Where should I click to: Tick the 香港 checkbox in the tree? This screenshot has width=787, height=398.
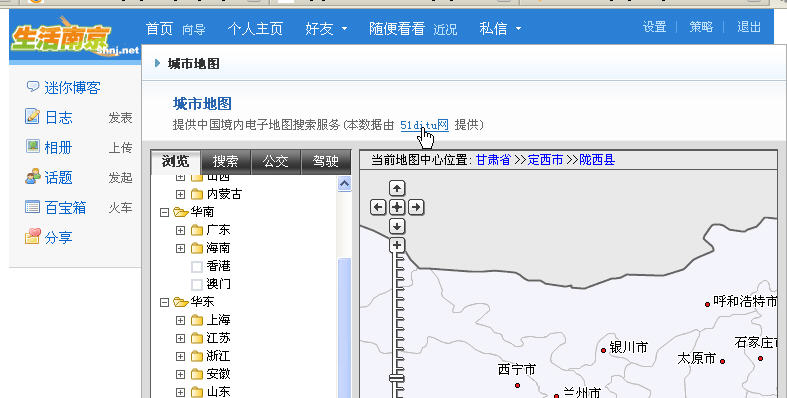point(197,267)
